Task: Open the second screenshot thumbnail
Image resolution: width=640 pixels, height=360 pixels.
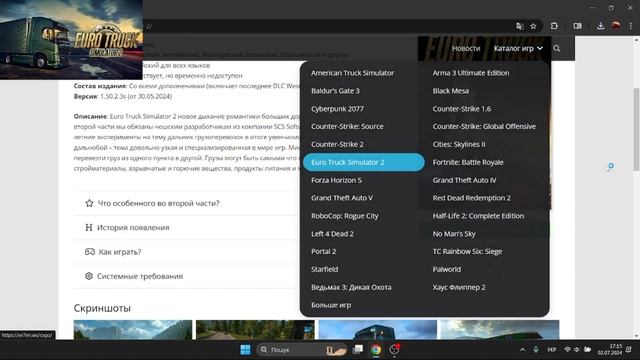Action: [x=255, y=330]
